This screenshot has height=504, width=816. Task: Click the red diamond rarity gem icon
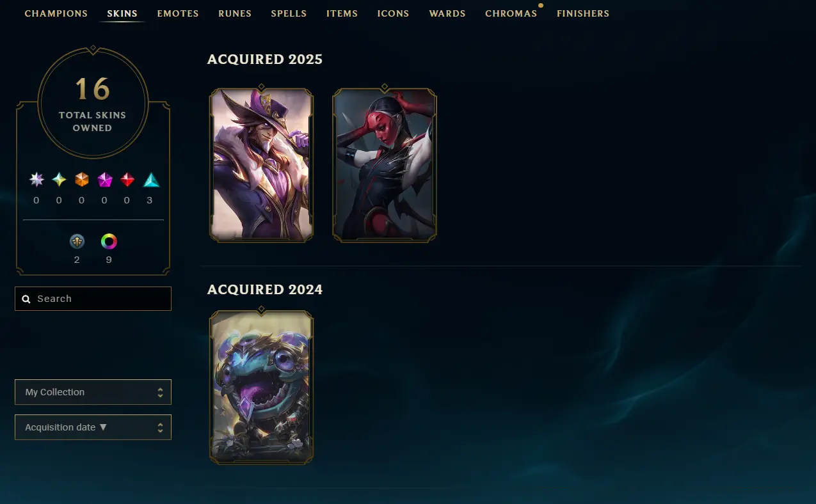tap(127, 180)
